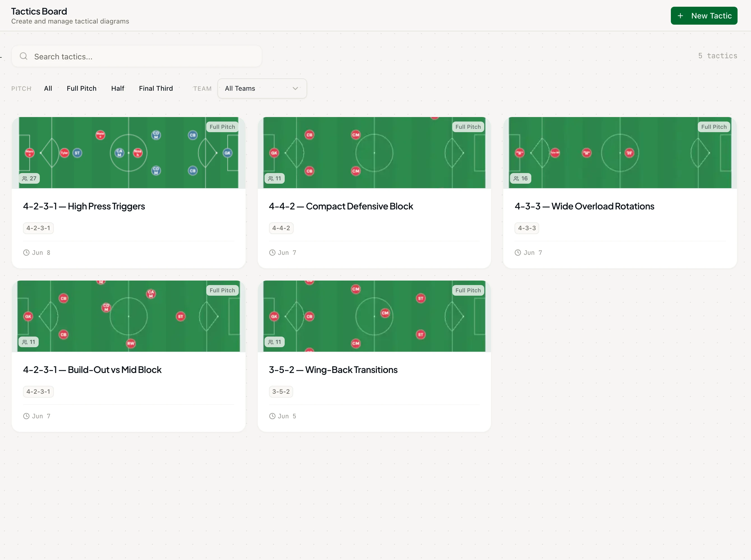Click the 4-3-3 formation tag
The height and width of the screenshot is (560, 751).
click(527, 228)
